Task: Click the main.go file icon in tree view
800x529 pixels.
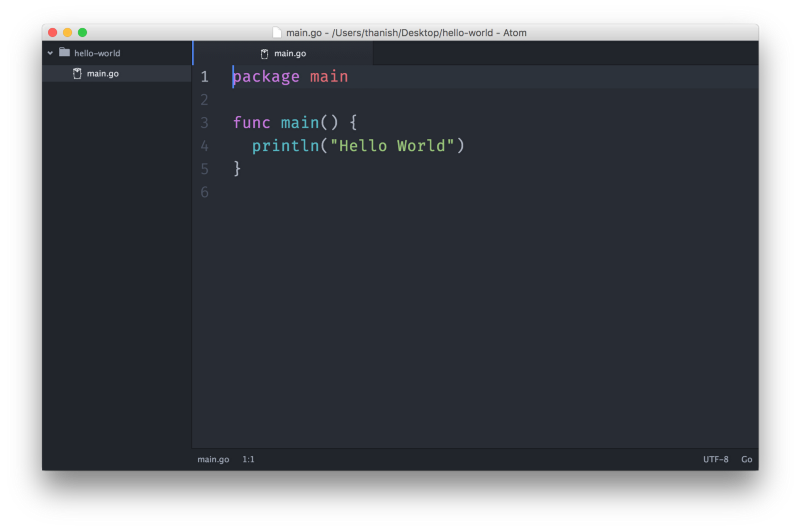Action: click(77, 73)
